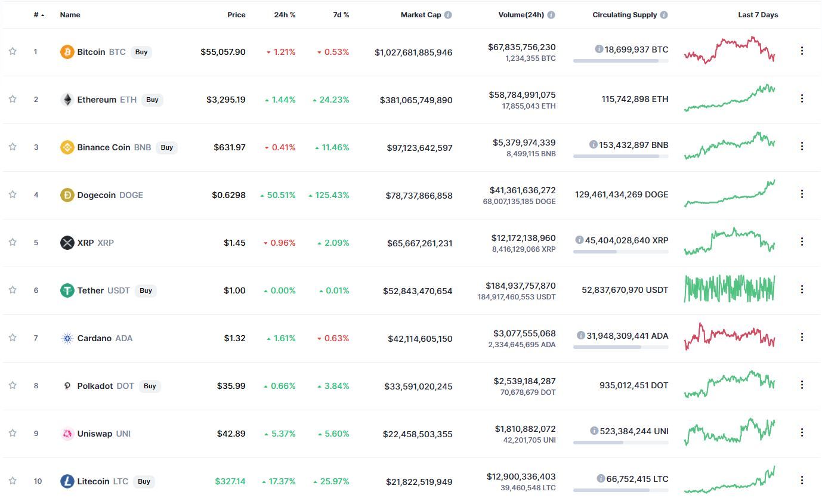Toggle the watchlist star for Bitcoin
822x504 pixels.
pos(13,51)
